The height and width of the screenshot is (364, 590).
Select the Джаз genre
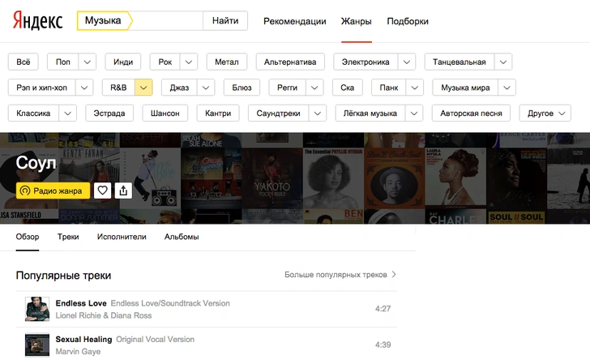[179, 88]
